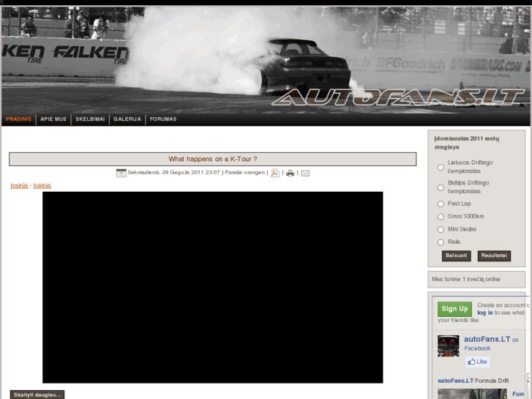Select the Ralis radio option
Image resolution: width=532 pixels, height=399 pixels.
point(441,242)
